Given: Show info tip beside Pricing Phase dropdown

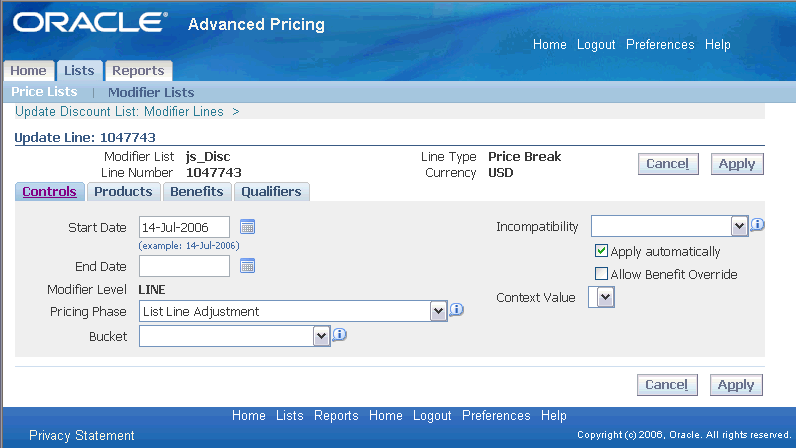Looking at the screenshot, I should [456, 309].
